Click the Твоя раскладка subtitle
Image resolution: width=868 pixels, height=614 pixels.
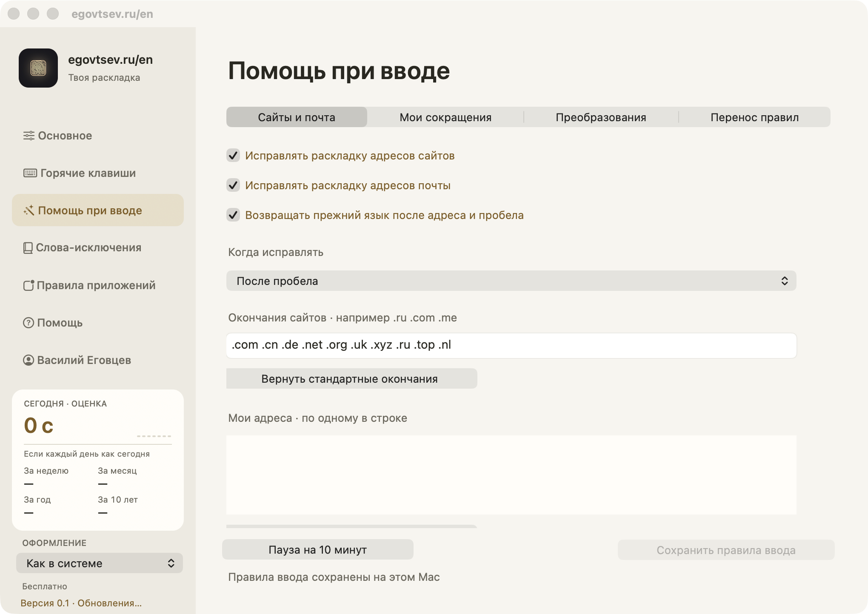104,78
